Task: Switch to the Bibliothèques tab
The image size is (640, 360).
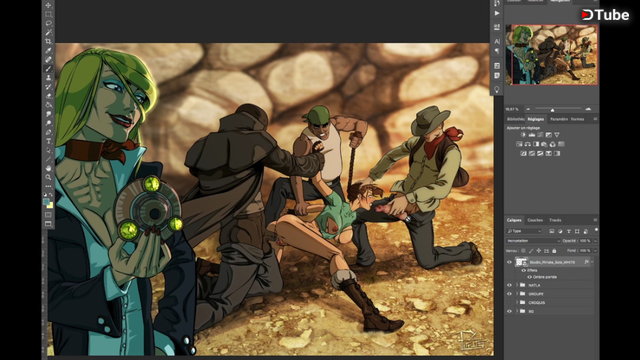Action: coord(516,119)
